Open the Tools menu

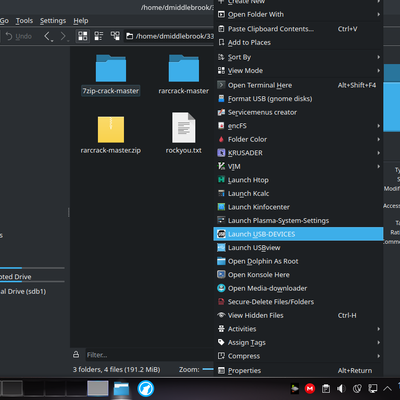click(24, 21)
